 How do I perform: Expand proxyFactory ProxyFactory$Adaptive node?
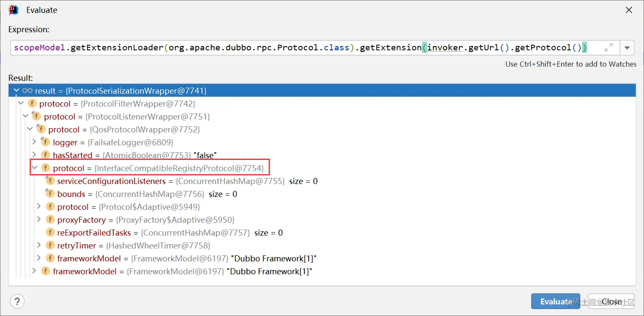[38, 220]
